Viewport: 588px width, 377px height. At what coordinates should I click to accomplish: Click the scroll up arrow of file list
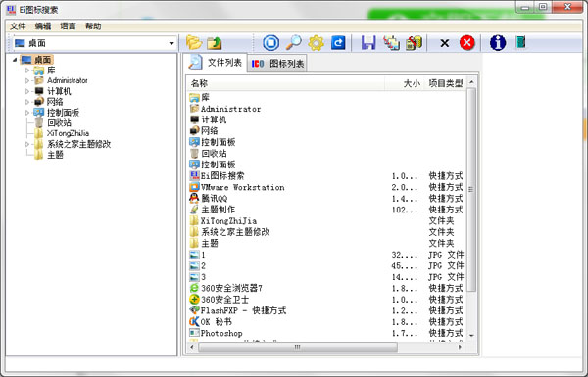(x=471, y=82)
